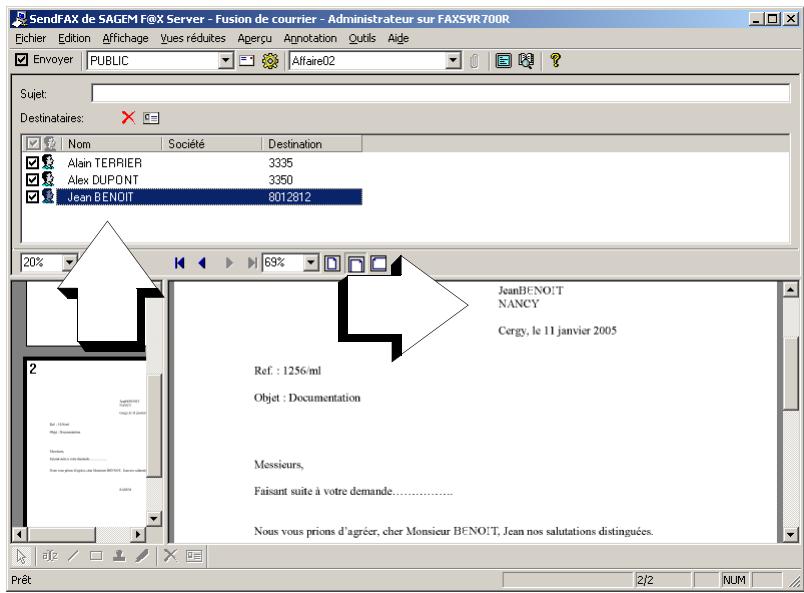Click the full page view icon
Screen dimensions: 804x593
pos(332,263)
